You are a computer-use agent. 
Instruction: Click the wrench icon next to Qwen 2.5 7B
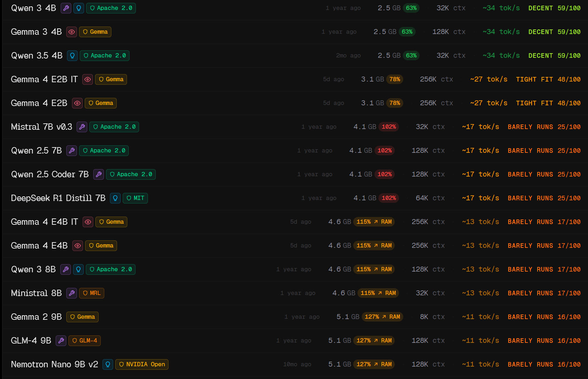point(72,151)
